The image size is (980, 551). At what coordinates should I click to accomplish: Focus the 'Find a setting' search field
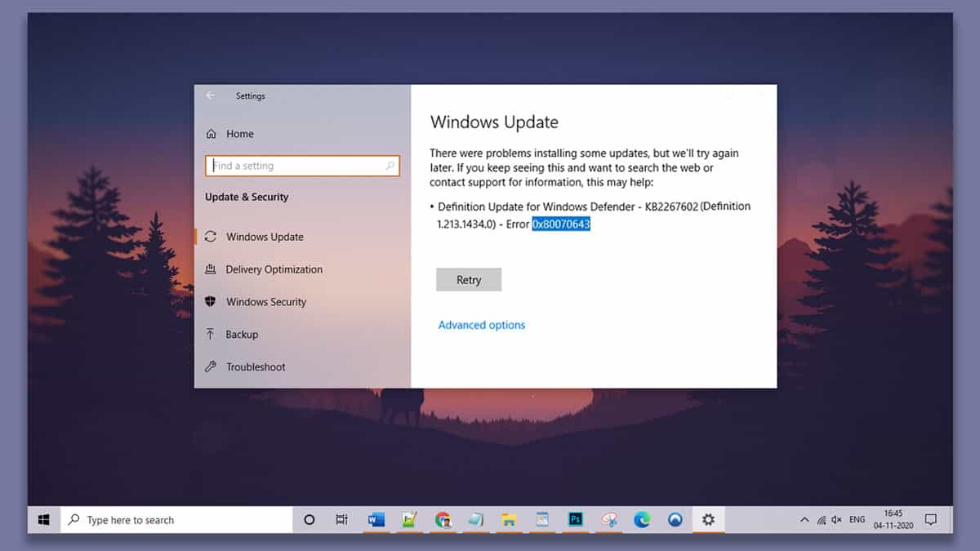pyautogui.click(x=302, y=166)
